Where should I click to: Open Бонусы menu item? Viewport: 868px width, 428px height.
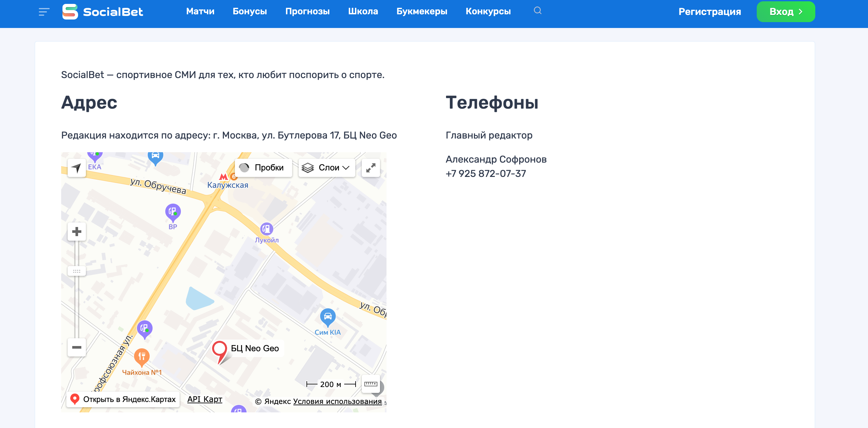pos(250,11)
